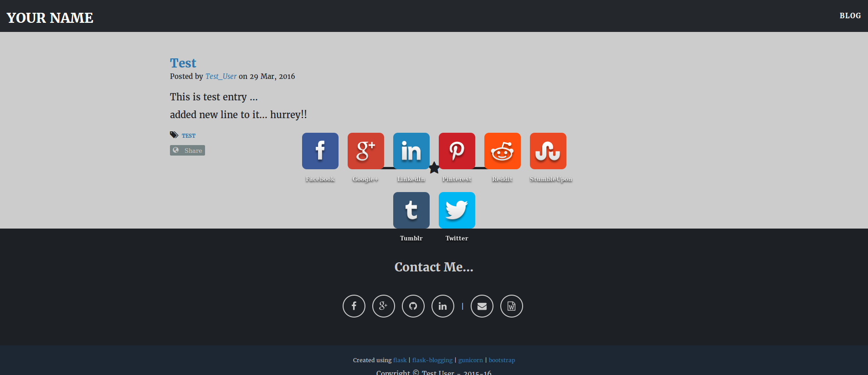Open the Facebook contact circle icon
The image size is (868, 375).
pyautogui.click(x=354, y=306)
